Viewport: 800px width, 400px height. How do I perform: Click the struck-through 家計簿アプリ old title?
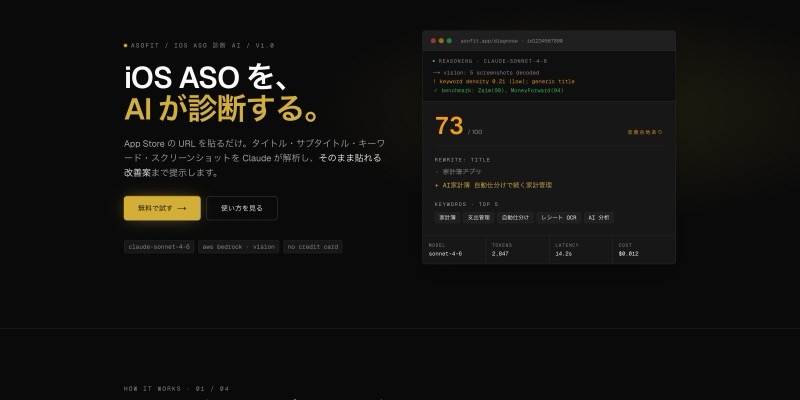[x=461, y=172]
